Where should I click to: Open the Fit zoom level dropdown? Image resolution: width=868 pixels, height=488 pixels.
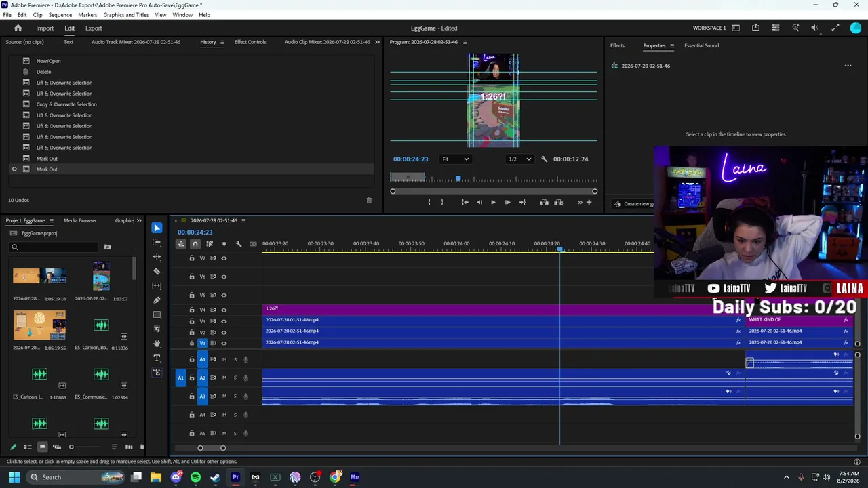(455, 159)
